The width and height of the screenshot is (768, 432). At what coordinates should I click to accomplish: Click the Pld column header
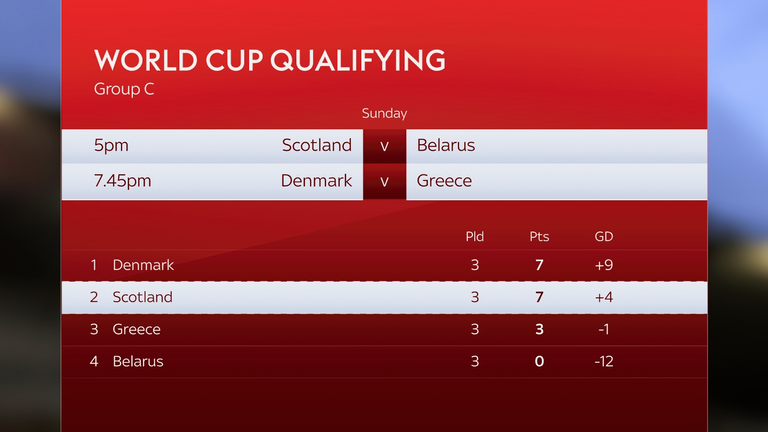coord(475,237)
